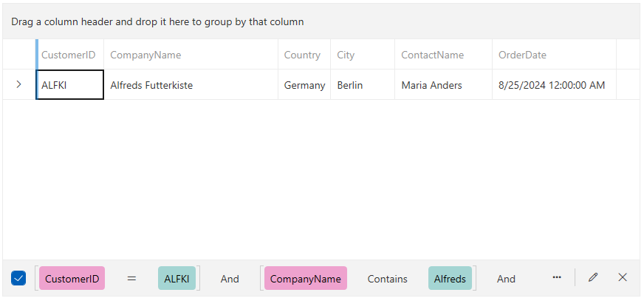Click the ContactName column header
Image resolution: width=644 pixels, height=298 pixels.
(433, 55)
